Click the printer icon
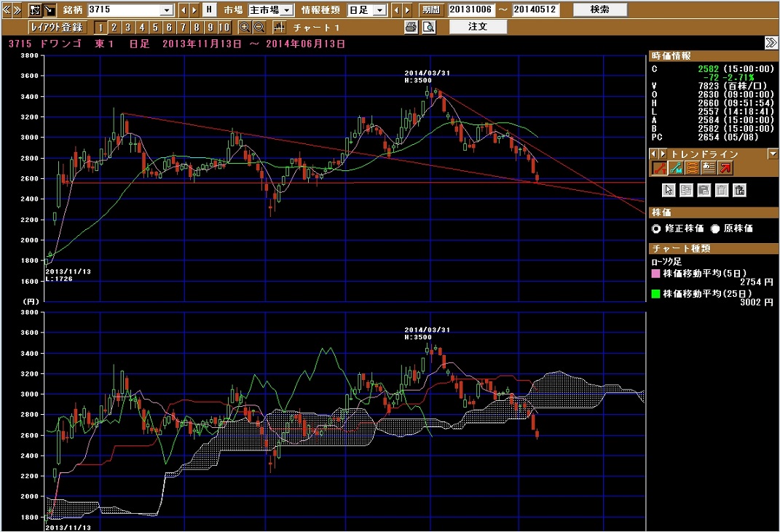The height and width of the screenshot is (532, 780). tap(411, 28)
